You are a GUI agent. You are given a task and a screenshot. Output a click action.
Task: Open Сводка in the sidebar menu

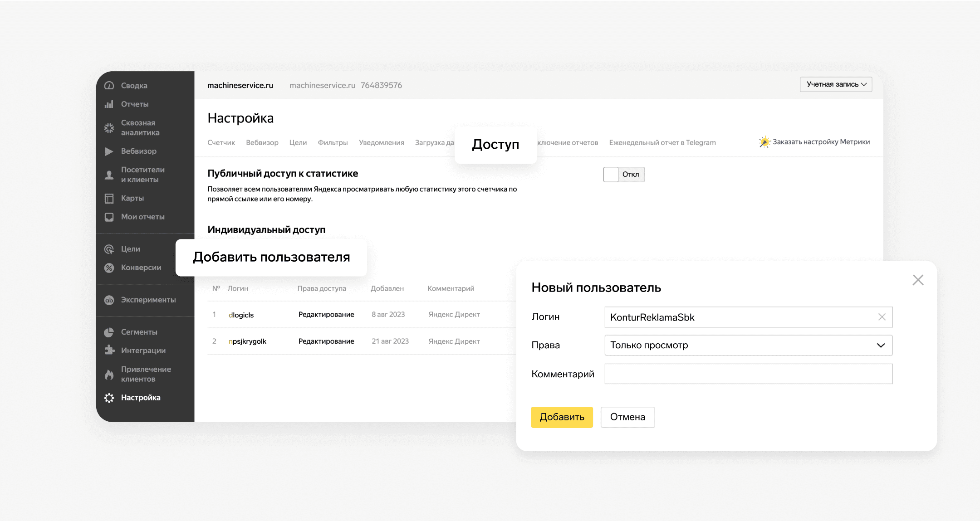(x=134, y=86)
